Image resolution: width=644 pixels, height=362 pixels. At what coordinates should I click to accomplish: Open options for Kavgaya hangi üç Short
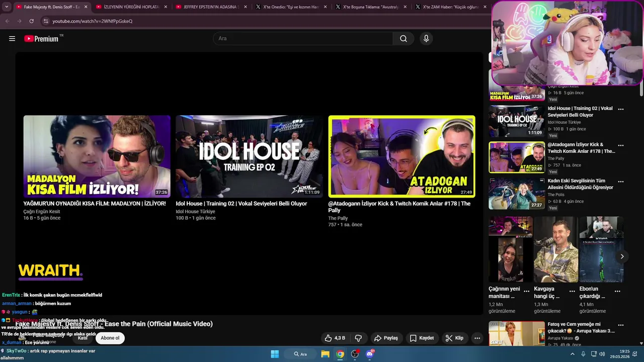(572, 291)
